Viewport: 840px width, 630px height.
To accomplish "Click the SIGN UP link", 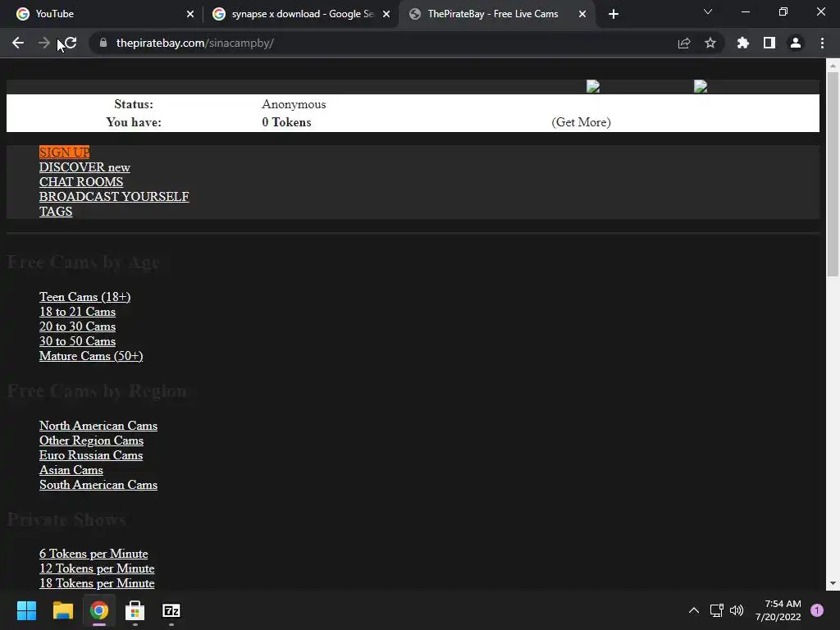I will tap(64, 152).
